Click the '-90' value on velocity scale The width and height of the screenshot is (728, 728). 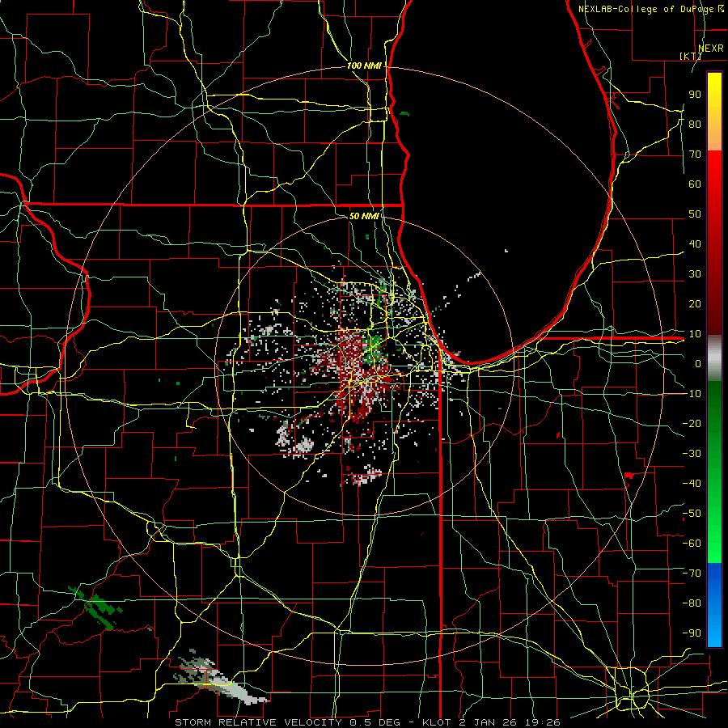point(692,633)
